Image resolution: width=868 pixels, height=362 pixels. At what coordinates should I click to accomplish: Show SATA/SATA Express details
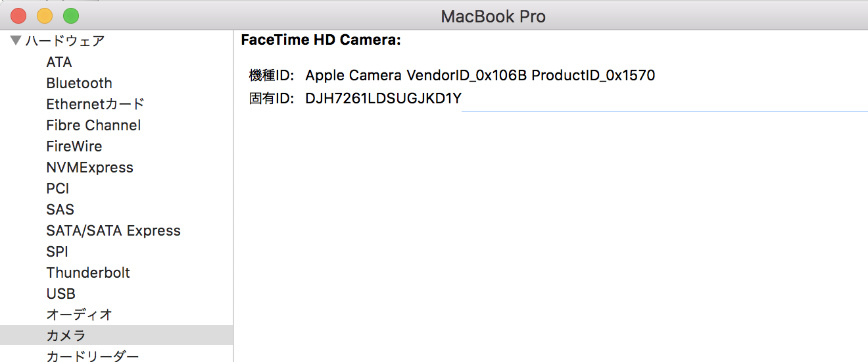(113, 231)
